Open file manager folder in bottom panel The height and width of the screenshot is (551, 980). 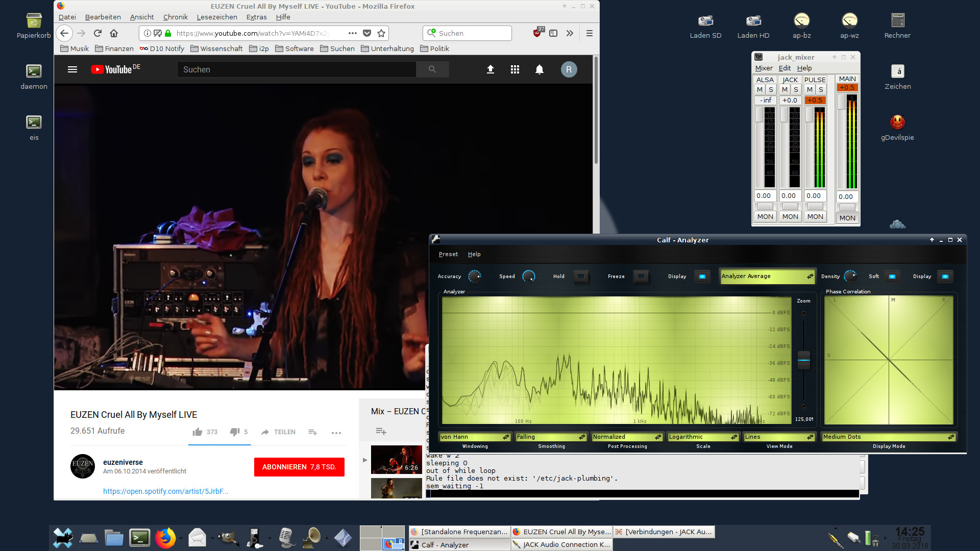point(114,538)
